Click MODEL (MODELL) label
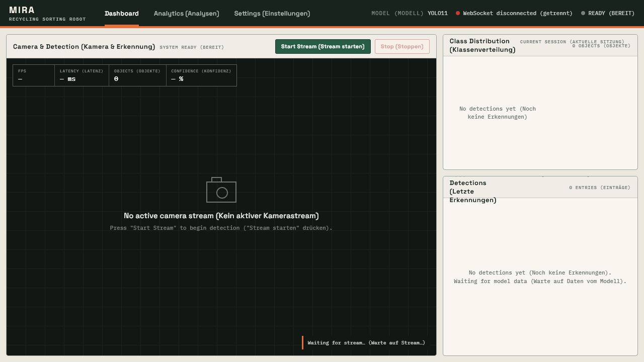This screenshot has width=644, height=362. [397, 13]
